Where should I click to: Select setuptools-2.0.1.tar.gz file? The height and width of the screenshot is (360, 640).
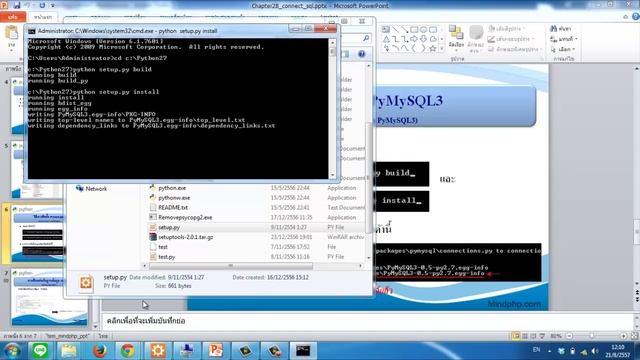tap(186, 237)
